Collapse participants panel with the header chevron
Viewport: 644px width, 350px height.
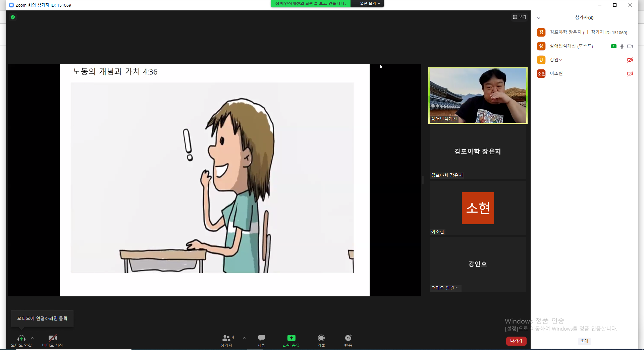(539, 18)
